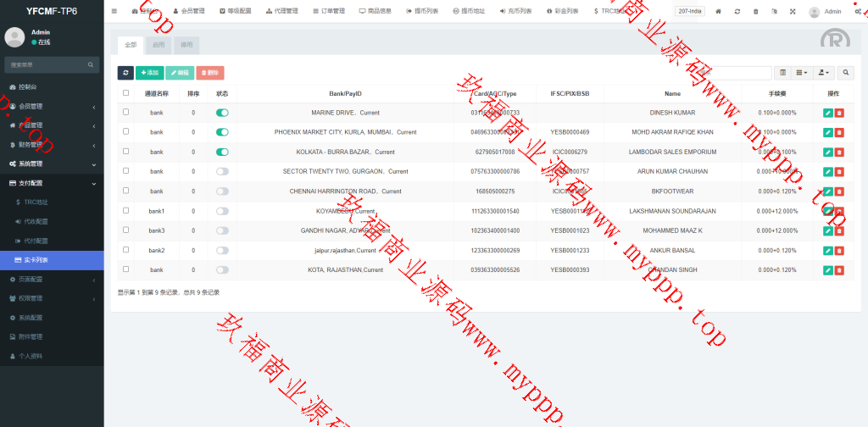Click green edit icon for DINESH KUMAR row
The image size is (868, 427).
click(x=827, y=112)
